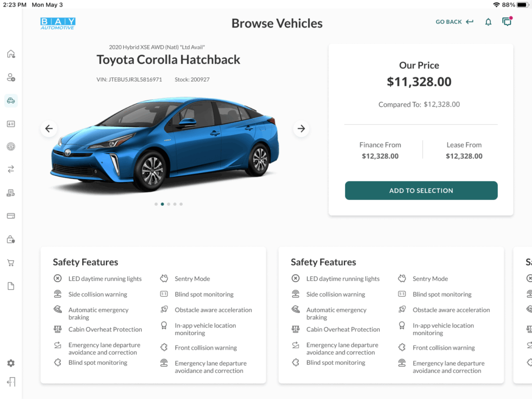
Task: Select the steering wheel sidebar icon
Action: point(11,147)
